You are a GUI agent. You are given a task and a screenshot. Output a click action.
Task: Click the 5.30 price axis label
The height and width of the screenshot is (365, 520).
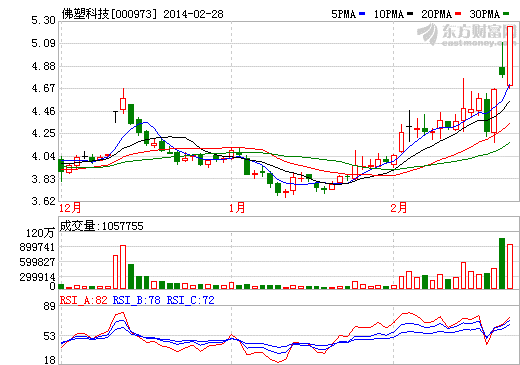43,21
